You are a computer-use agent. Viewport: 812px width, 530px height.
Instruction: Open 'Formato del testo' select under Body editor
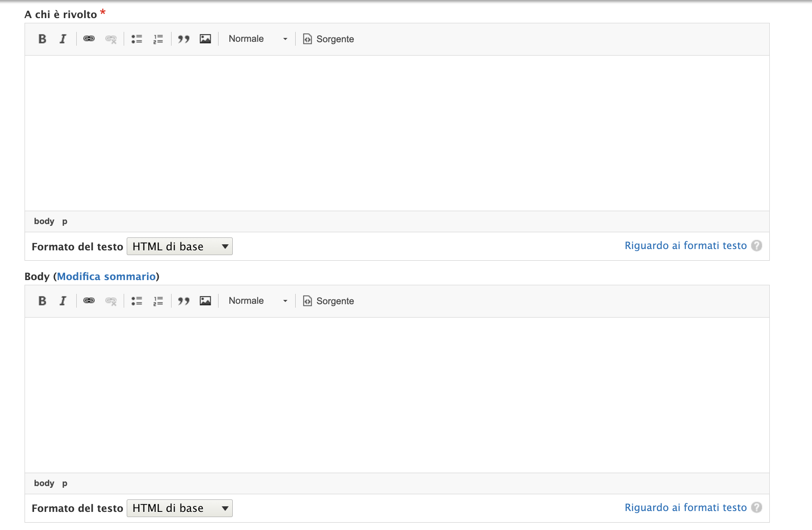pos(180,508)
